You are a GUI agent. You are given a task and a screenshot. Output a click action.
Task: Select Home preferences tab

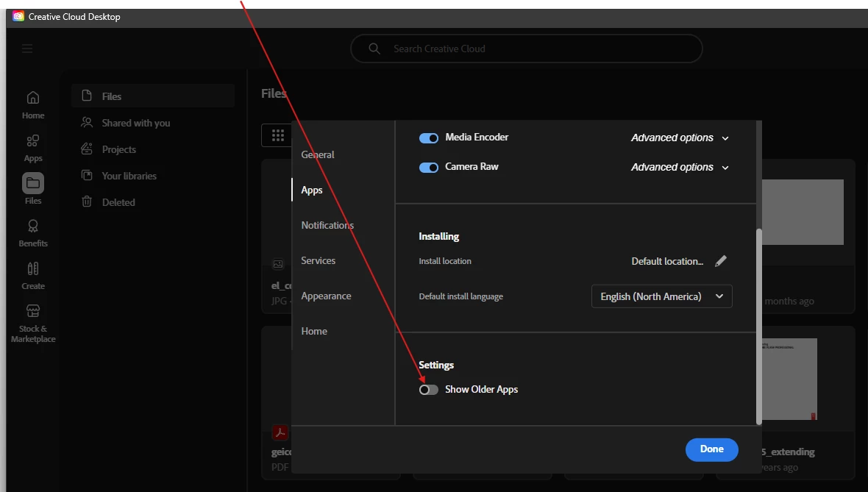314,331
